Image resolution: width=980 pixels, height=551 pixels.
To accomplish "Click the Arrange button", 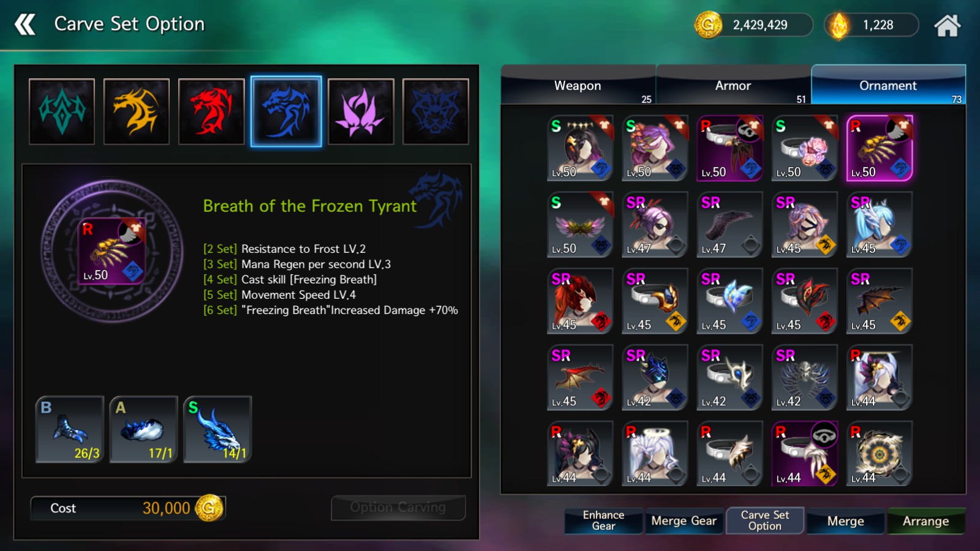I will pos(925,521).
